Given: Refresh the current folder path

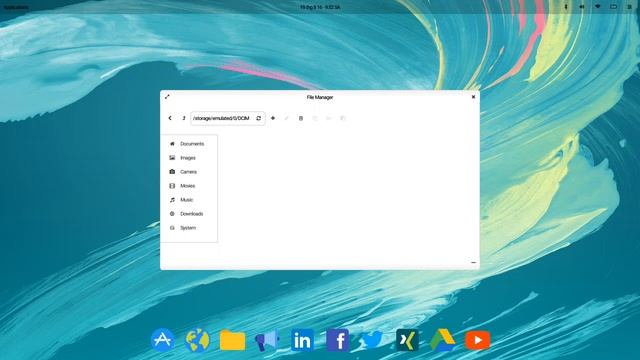Looking at the screenshot, I should pos(258,118).
